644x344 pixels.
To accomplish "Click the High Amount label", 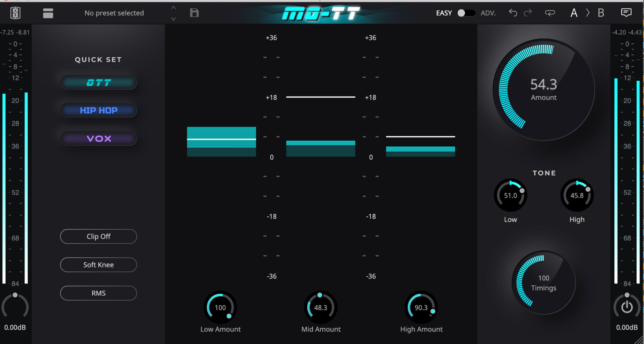I will coord(421,329).
